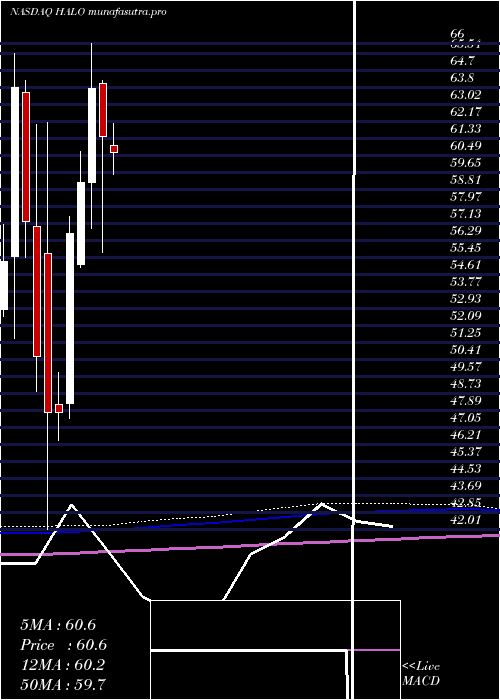Click the 12MA : 60.2 readout
The image size is (500, 700).
click(62, 665)
